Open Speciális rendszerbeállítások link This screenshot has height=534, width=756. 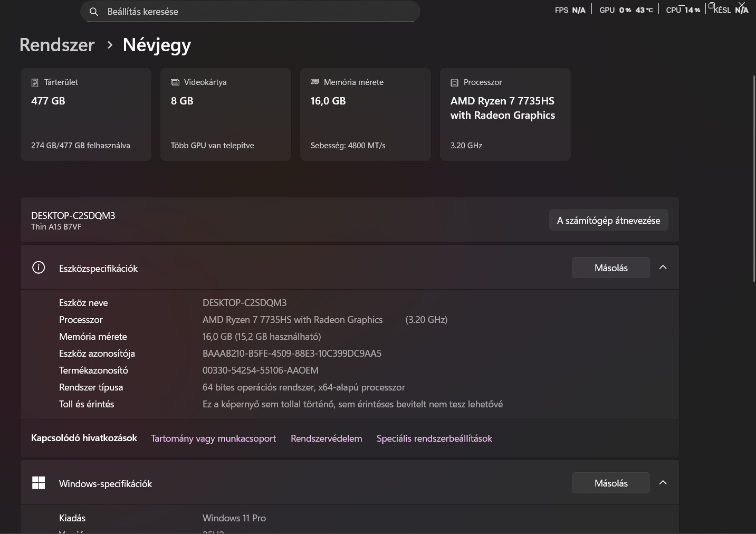tap(434, 438)
